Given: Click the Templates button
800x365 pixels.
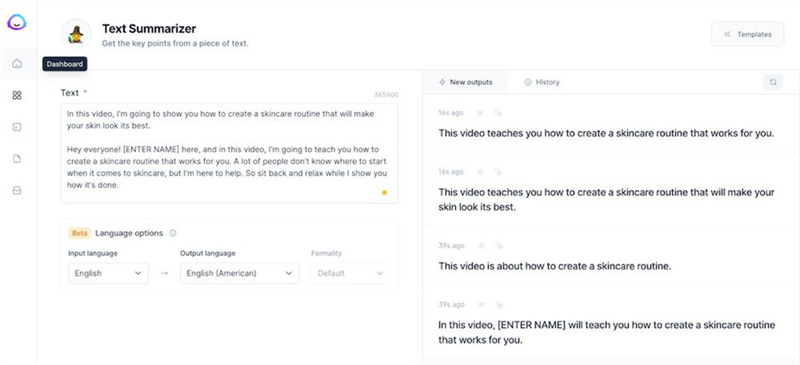Looking at the screenshot, I should click(747, 34).
